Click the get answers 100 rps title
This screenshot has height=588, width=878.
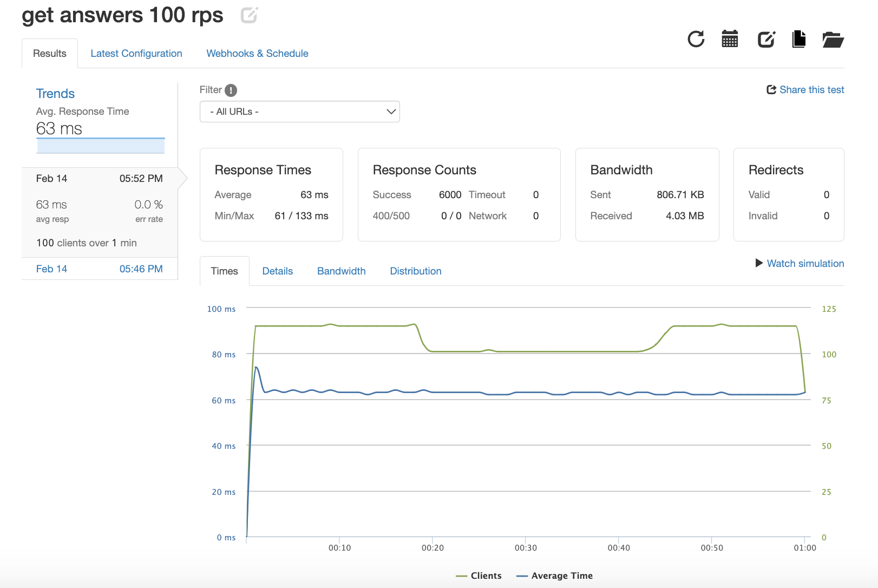click(x=122, y=16)
